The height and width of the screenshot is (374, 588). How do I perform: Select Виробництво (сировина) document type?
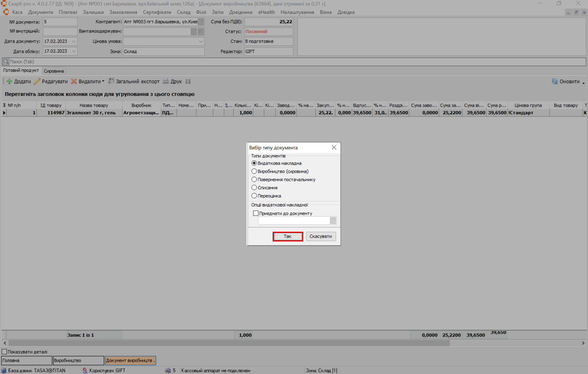click(x=254, y=171)
